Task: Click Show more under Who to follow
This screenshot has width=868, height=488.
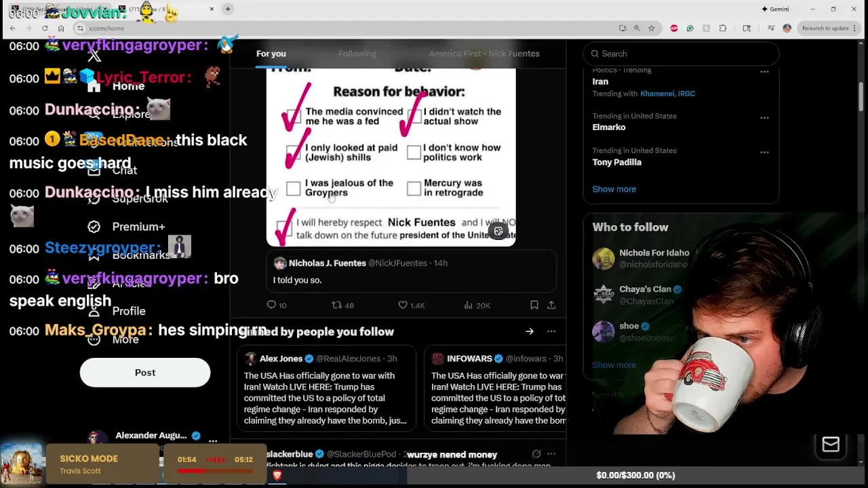Action: pyautogui.click(x=614, y=365)
